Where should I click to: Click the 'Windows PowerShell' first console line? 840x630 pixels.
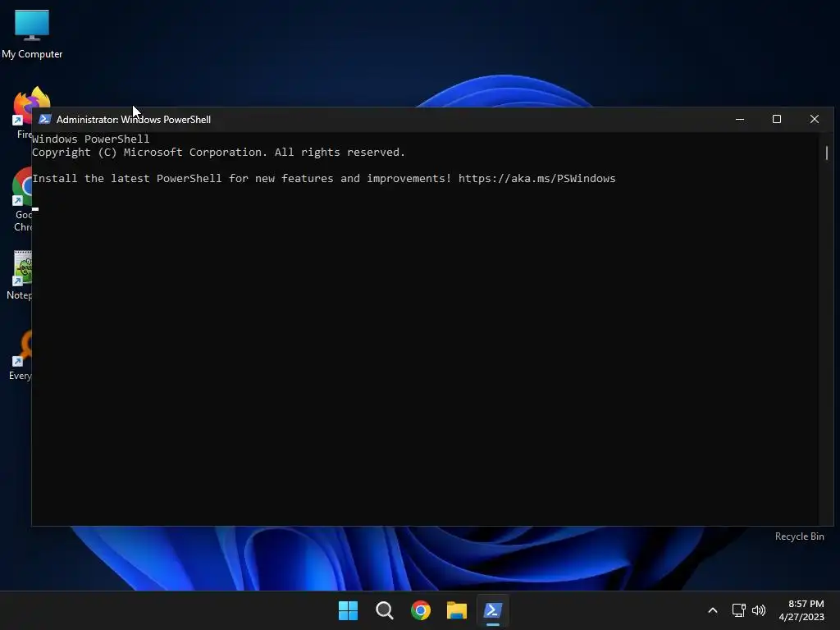[x=90, y=139]
